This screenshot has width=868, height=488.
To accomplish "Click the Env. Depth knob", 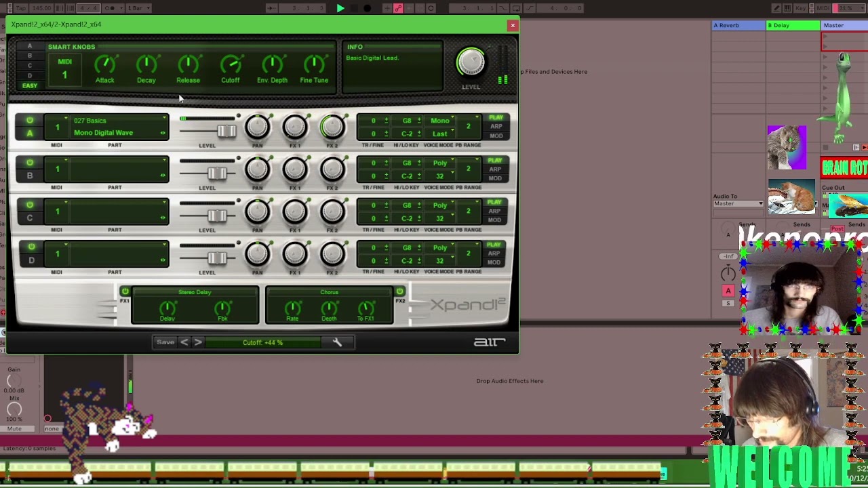I will [272, 65].
